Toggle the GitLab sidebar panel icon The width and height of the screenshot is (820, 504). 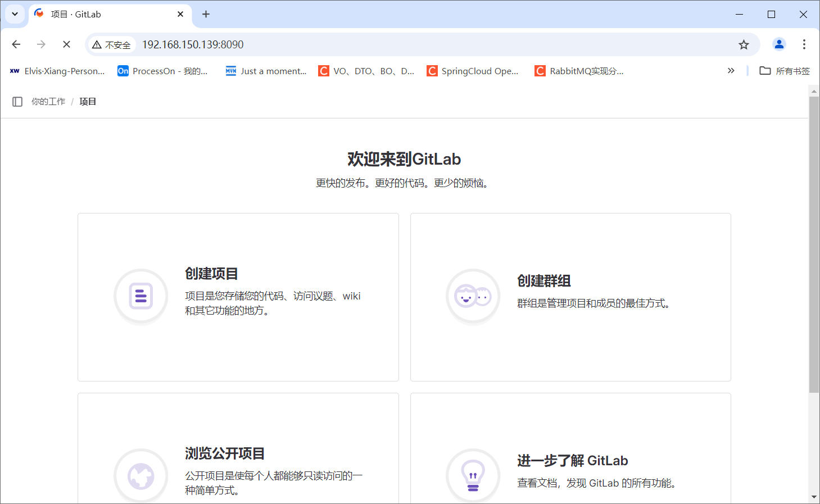(x=17, y=102)
